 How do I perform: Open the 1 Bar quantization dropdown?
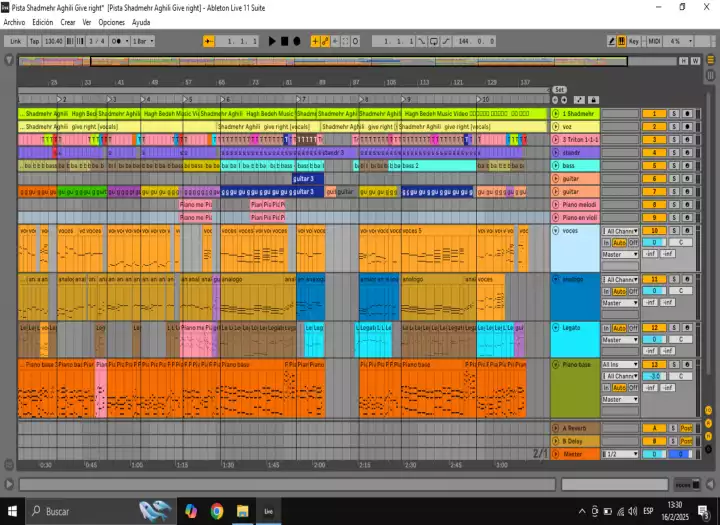click(143, 41)
